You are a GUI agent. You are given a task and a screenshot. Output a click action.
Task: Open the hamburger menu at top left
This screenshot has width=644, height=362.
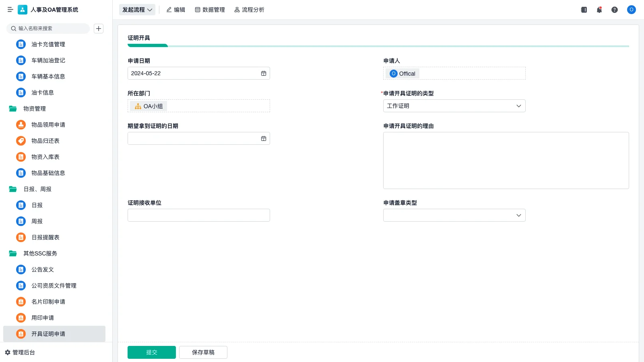point(10,10)
